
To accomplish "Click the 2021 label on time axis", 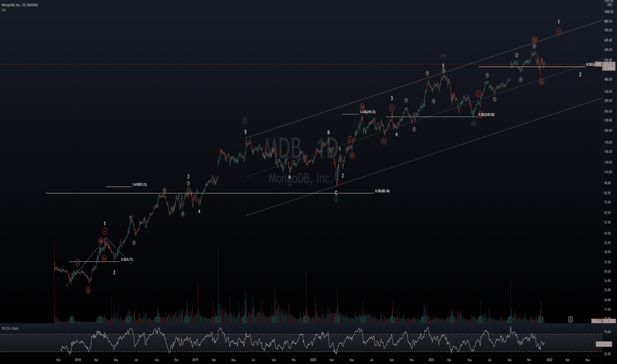I will click(x=431, y=359).
